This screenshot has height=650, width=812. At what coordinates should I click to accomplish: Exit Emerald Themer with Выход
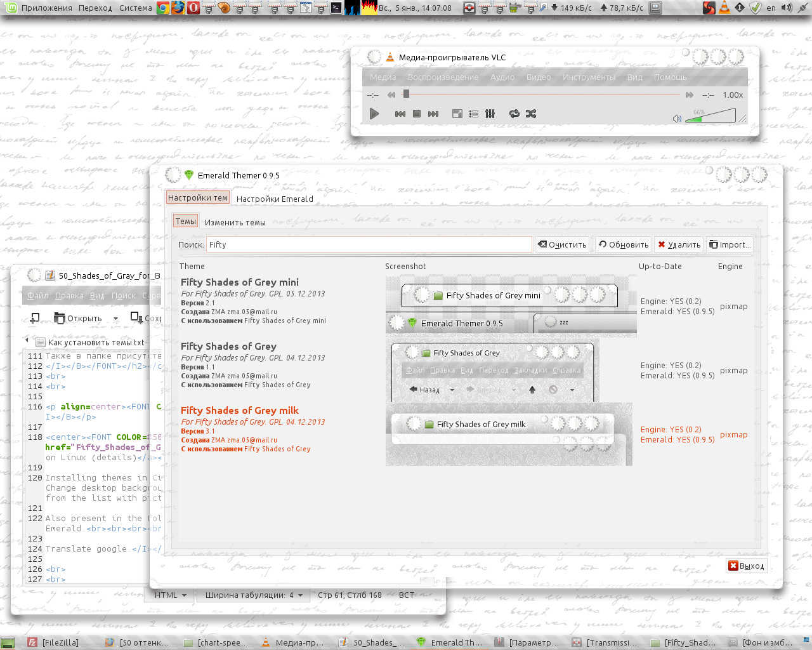[x=747, y=566]
